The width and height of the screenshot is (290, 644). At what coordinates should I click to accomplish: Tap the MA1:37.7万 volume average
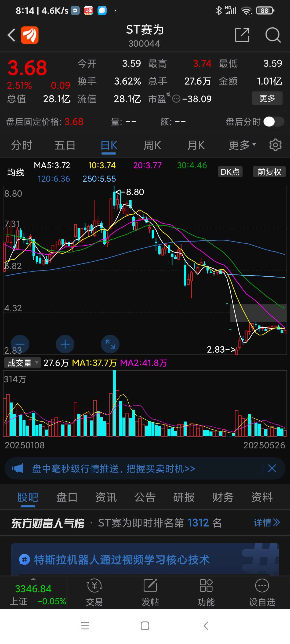click(94, 363)
